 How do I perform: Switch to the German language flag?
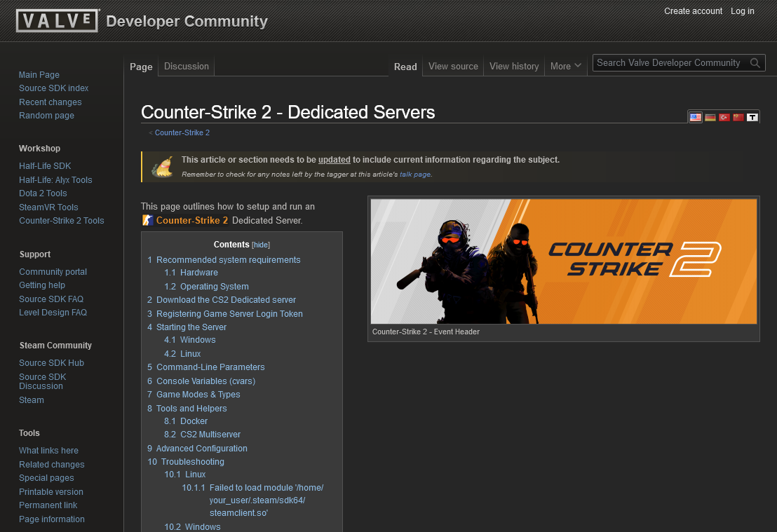tap(710, 117)
